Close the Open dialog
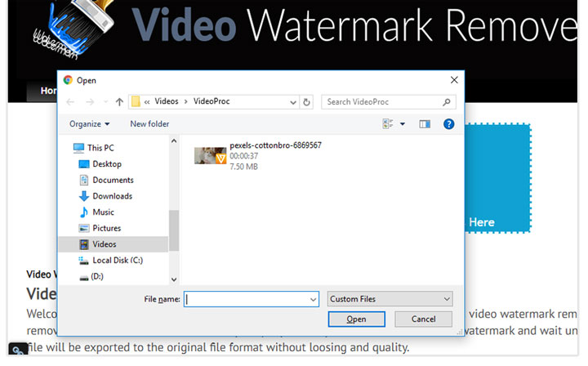 tap(454, 80)
